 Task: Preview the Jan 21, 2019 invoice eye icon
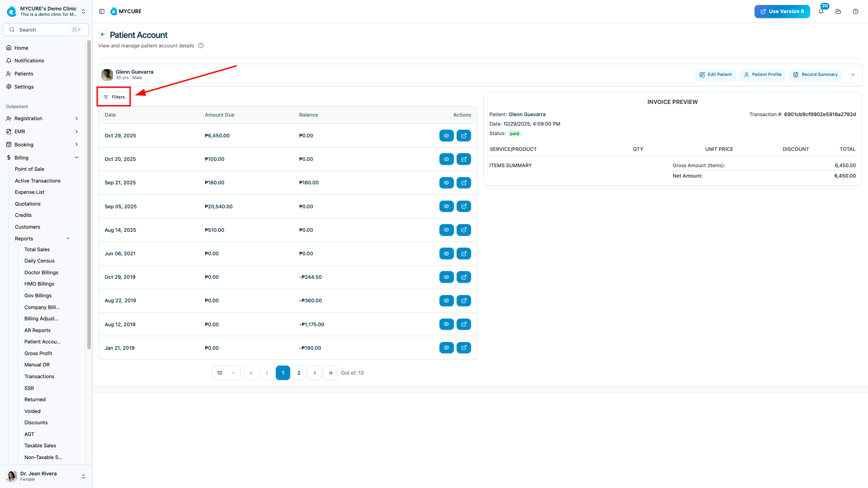coord(446,348)
